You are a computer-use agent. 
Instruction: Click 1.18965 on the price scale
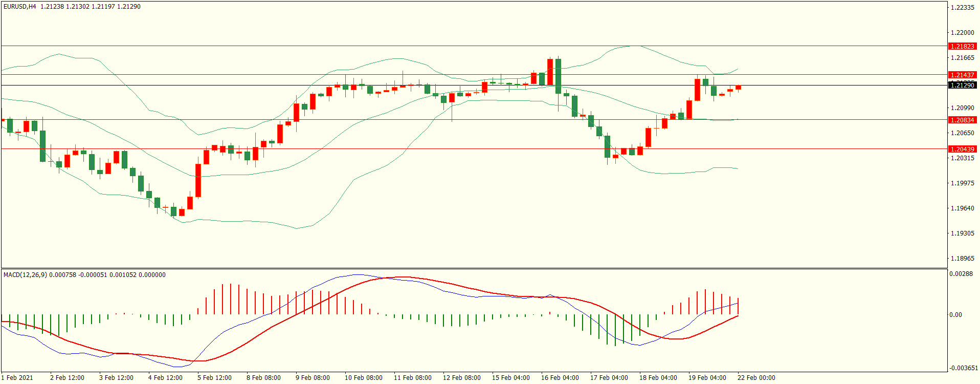(962, 259)
